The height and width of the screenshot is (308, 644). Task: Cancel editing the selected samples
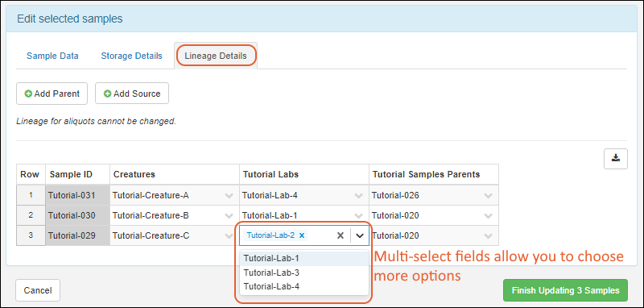tap(38, 290)
